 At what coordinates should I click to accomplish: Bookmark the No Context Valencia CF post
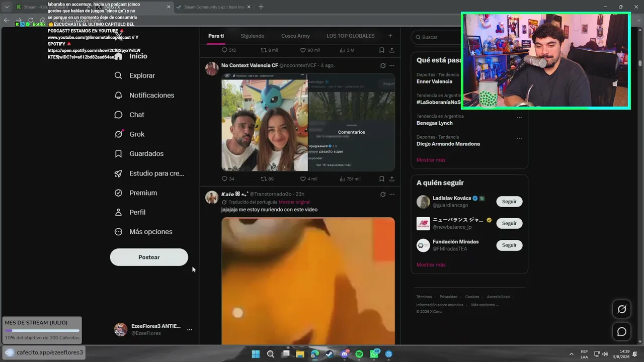click(382, 178)
